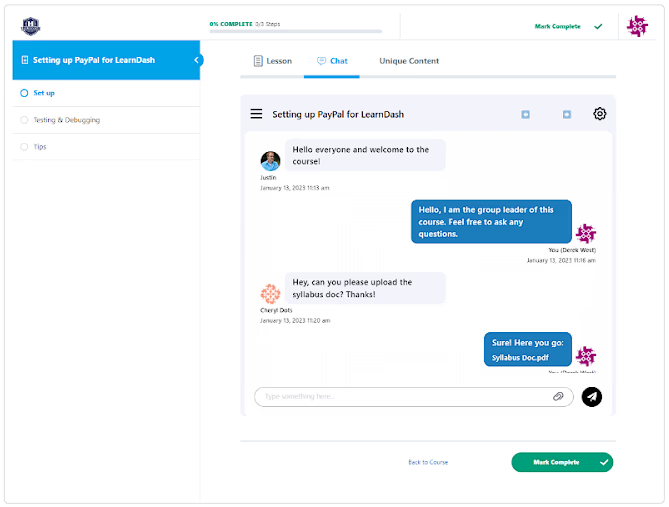Click the chat title Setting up PayPal for LearnDash

tap(338, 114)
